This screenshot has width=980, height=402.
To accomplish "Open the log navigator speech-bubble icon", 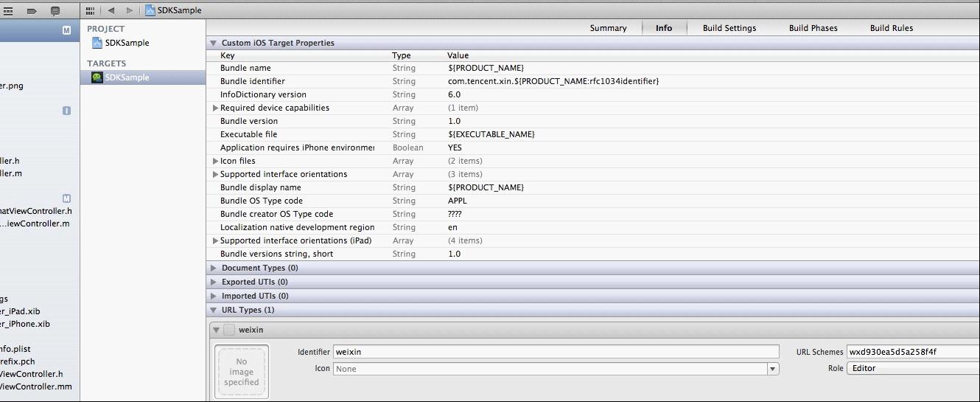I will 55,11.
